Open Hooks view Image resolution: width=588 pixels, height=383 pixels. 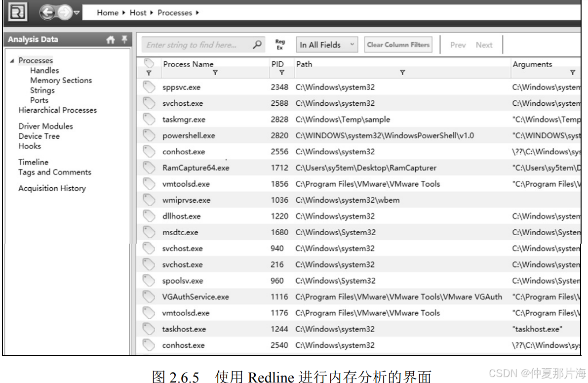point(30,146)
